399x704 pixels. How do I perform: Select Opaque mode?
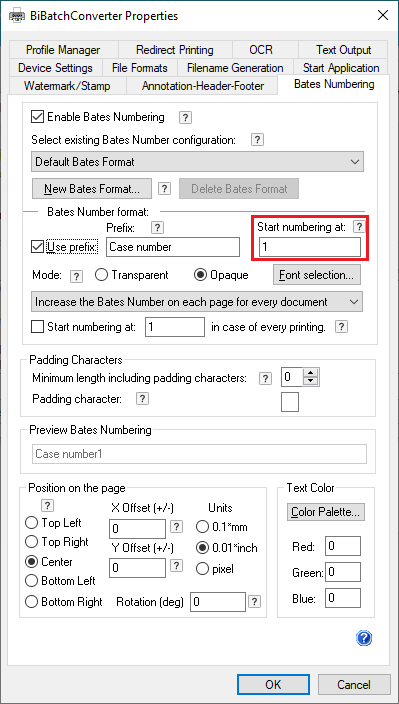pyautogui.click(x=200, y=275)
